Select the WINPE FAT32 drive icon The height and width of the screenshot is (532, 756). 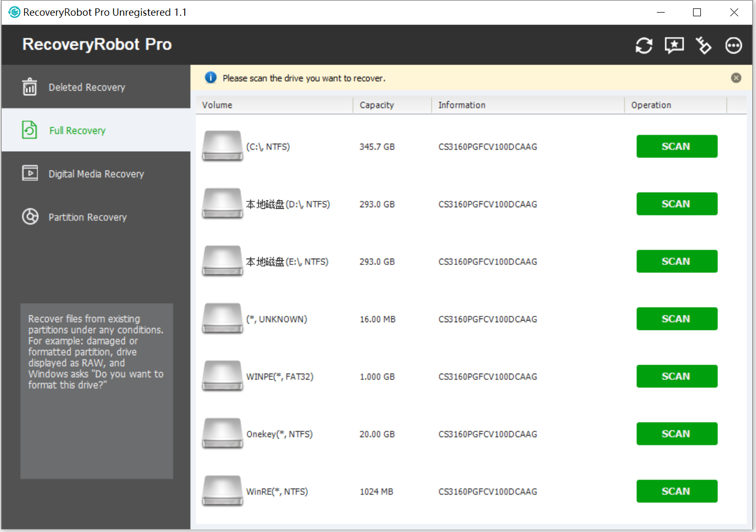pyautogui.click(x=222, y=376)
